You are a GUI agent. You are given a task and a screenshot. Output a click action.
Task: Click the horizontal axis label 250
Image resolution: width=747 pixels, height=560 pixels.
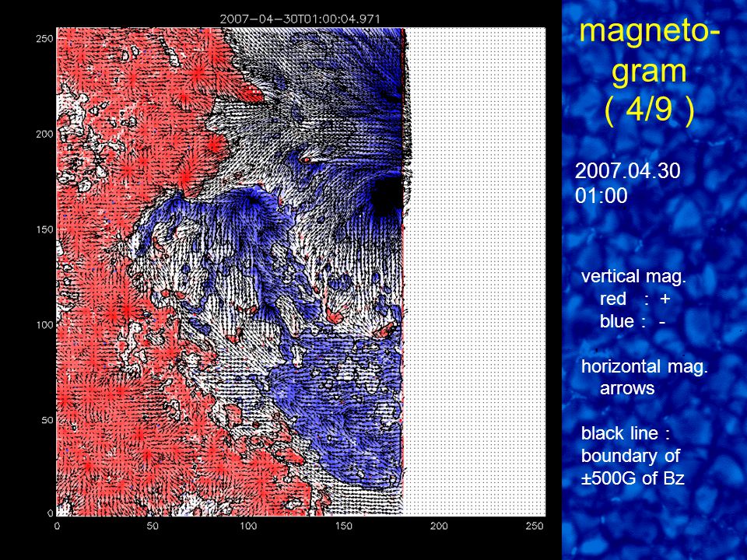click(x=535, y=526)
